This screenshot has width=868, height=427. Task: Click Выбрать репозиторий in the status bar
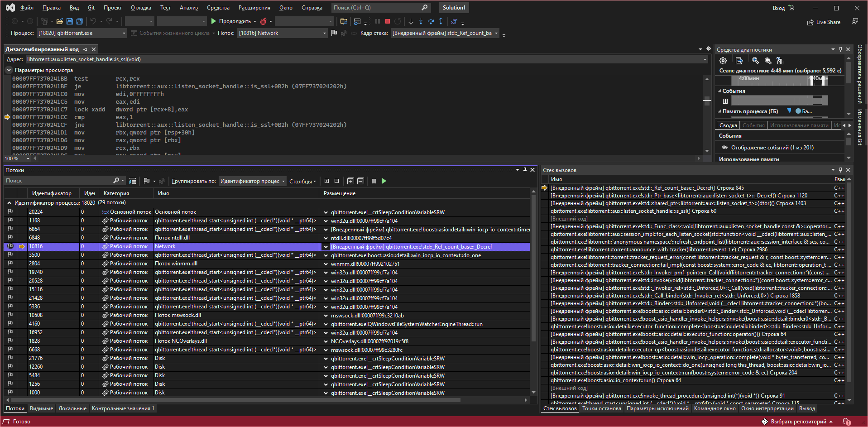[798, 422]
